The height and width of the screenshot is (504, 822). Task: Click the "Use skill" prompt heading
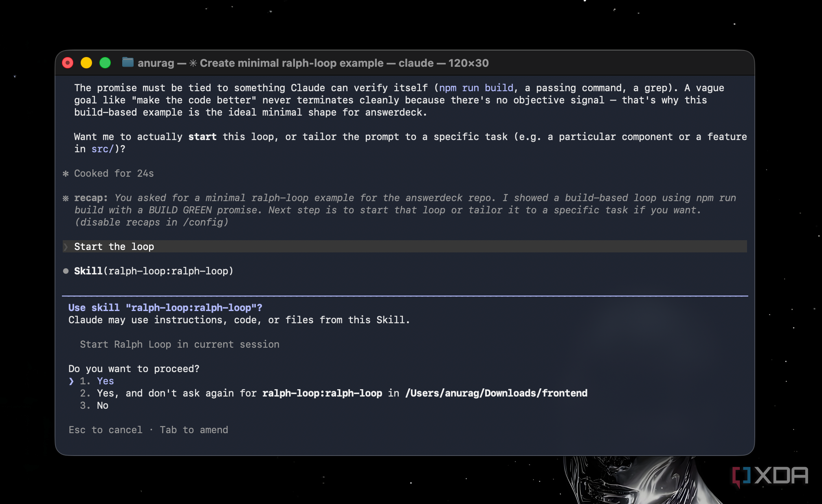[x=165, y=308]
